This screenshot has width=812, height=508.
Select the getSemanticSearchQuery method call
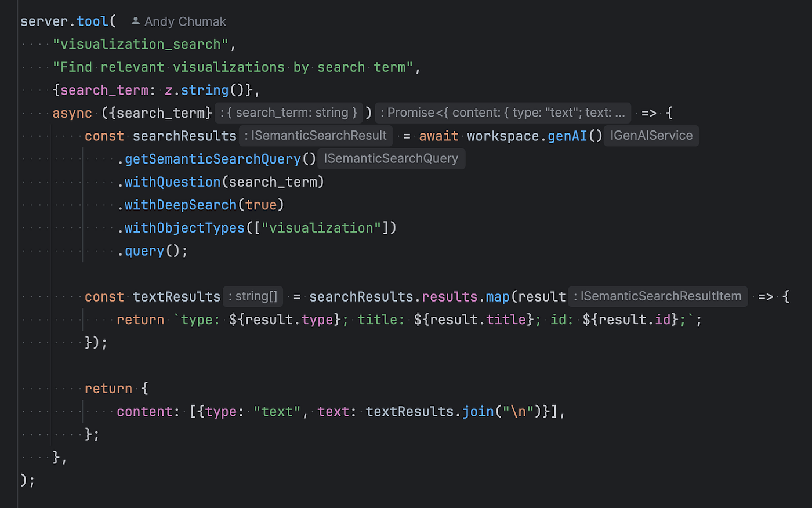tap(212, 158)
